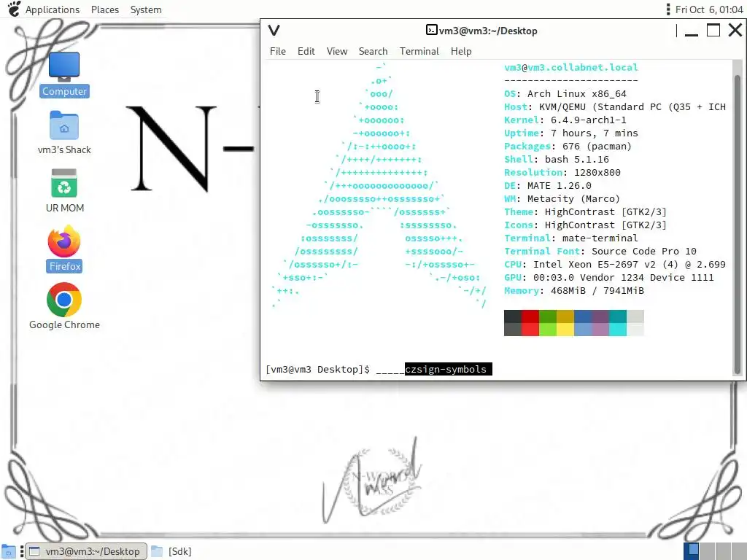Click the Show Desktop icon in bottom panel
Viewport: 747px width, 560px height.
tap(8, 551)
